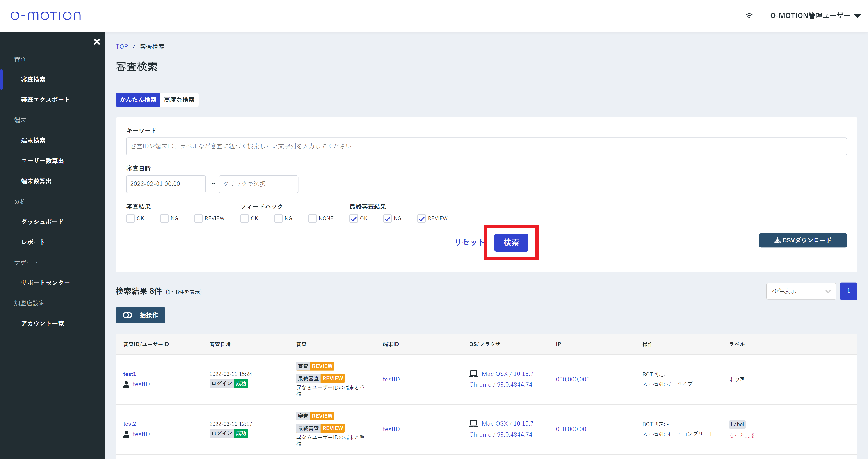Click the laptop icon in test2 row
868x459 pixels.
(x=473, y=424)
